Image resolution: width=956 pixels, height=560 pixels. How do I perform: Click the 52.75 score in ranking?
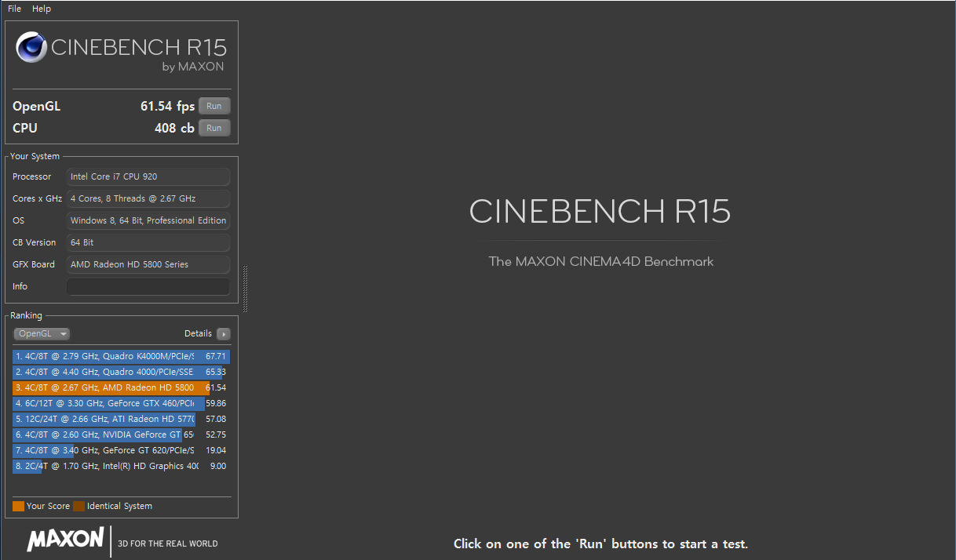(216, 435)
